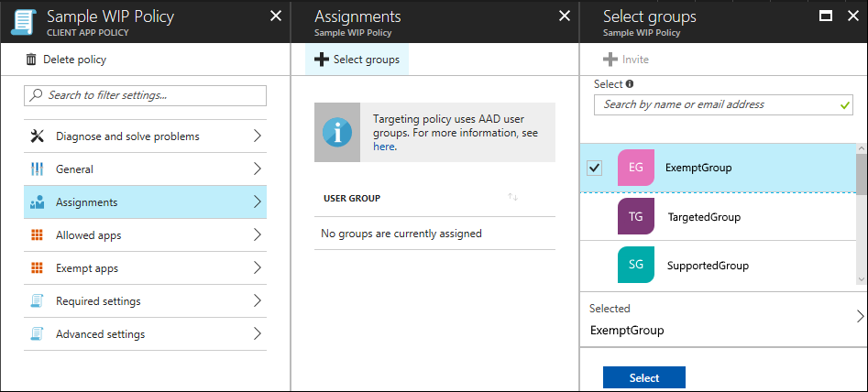The width and height of the screenshot is (868, 392).
Task: Click the blue information icon
Action: click(x=337, y=133)
